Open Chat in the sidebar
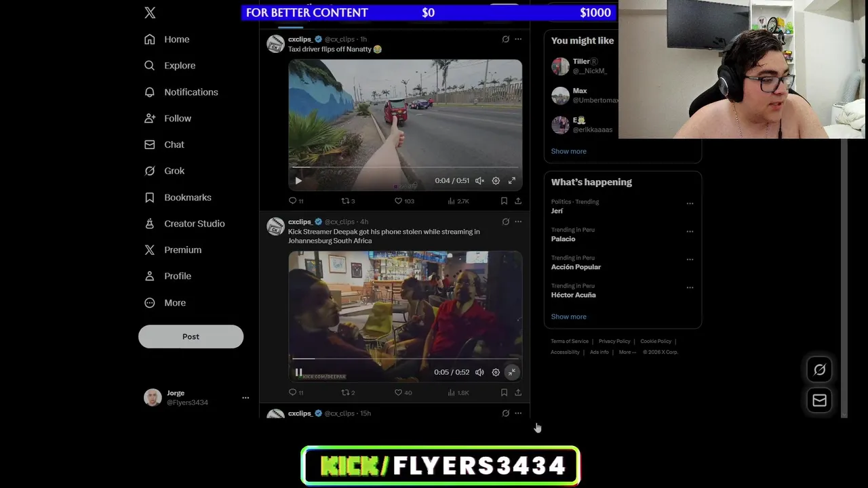Image resolution: width=868 pixels, height=488 pixels. [x=164, y=144]
